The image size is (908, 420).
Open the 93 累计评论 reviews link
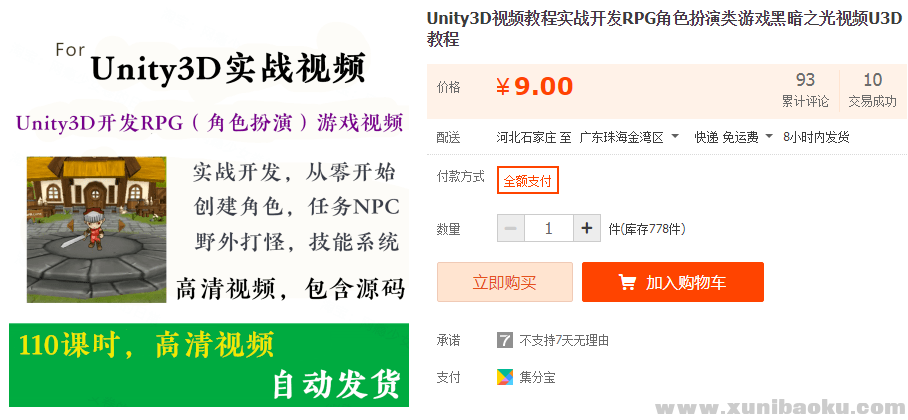pos(805,90)
